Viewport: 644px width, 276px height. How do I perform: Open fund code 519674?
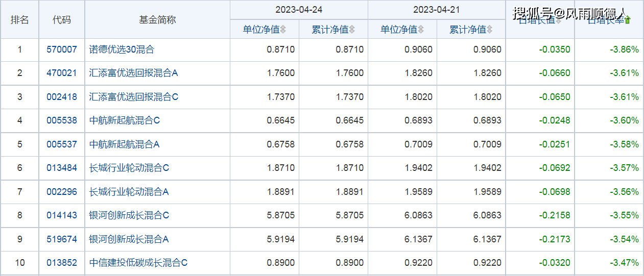(62, 239)
